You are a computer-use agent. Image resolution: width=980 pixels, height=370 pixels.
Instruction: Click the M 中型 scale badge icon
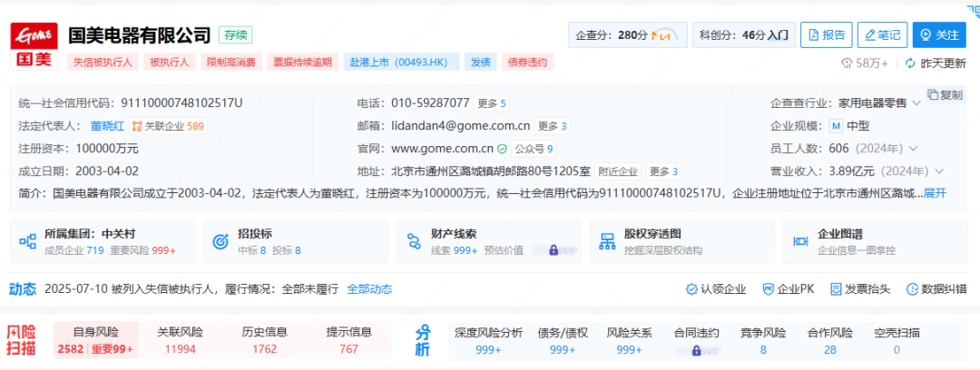836,126
